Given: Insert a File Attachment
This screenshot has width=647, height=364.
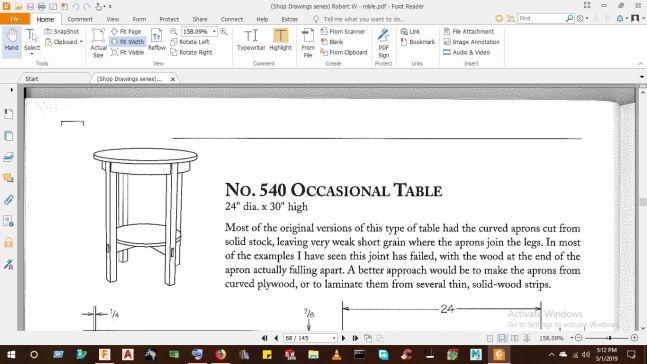Looking at the screenshot, I should click(x=469, y=31).
